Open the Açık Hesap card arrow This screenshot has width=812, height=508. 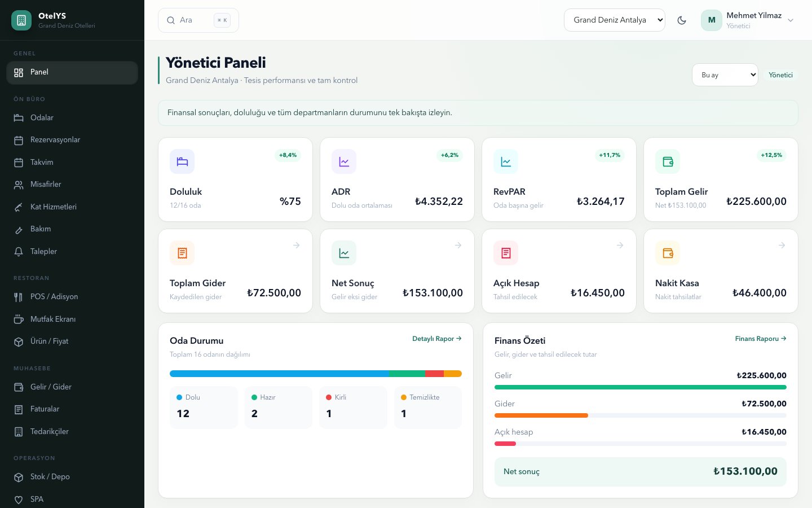[x=620, y=246]
